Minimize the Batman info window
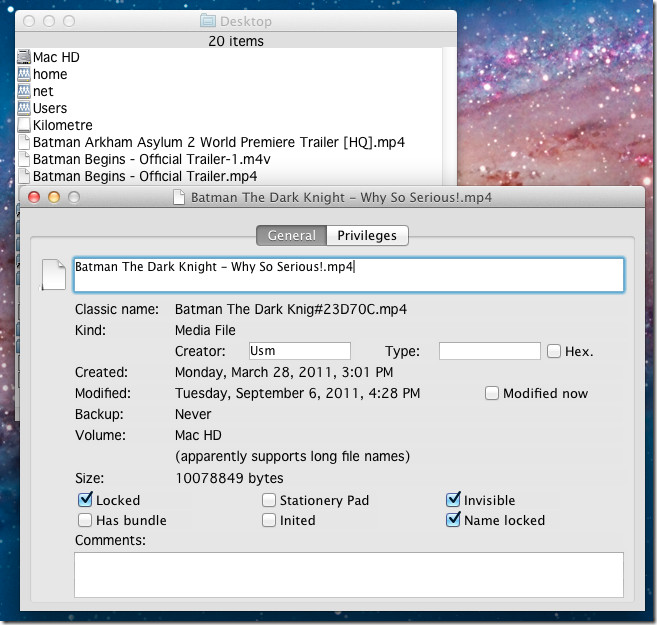The height and width of the screenshot is (625, 657). pos(54,197)
